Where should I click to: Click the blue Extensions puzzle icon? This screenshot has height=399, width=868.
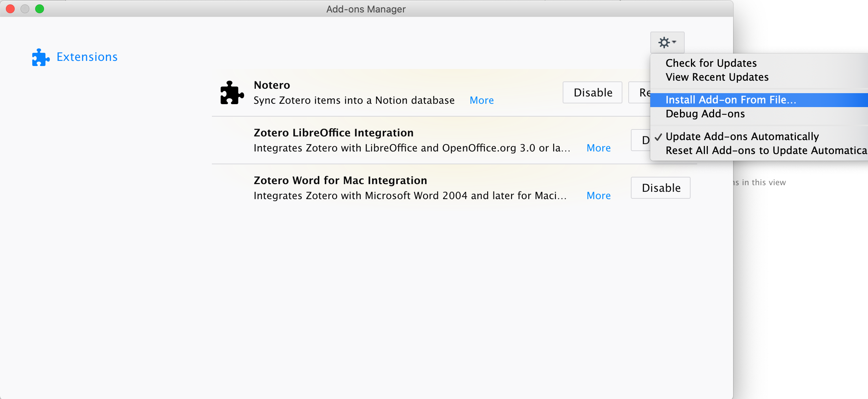pos(40,57)
